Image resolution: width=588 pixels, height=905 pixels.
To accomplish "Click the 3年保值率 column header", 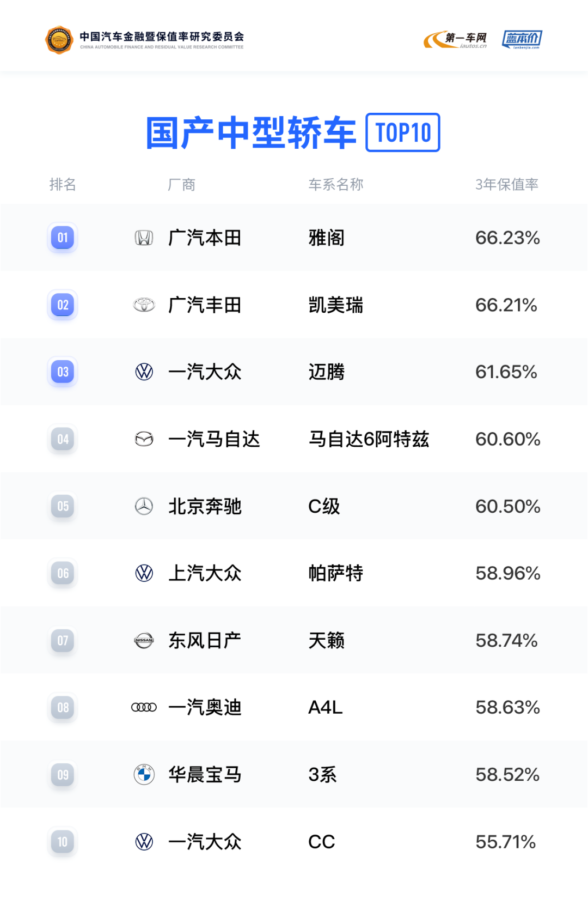I will pos(506,185).
